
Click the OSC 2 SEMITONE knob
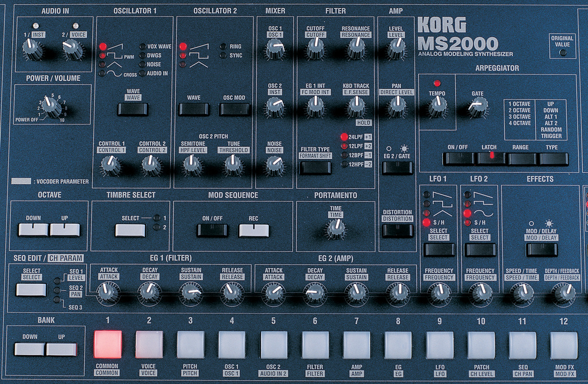point(192,165)
